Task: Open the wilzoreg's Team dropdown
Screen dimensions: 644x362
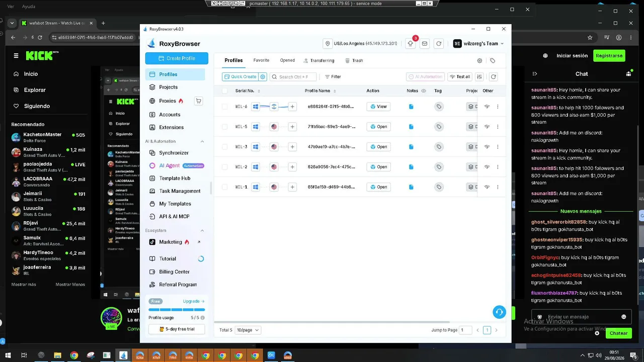Action: pyautogui.click(x=478, y=44)
